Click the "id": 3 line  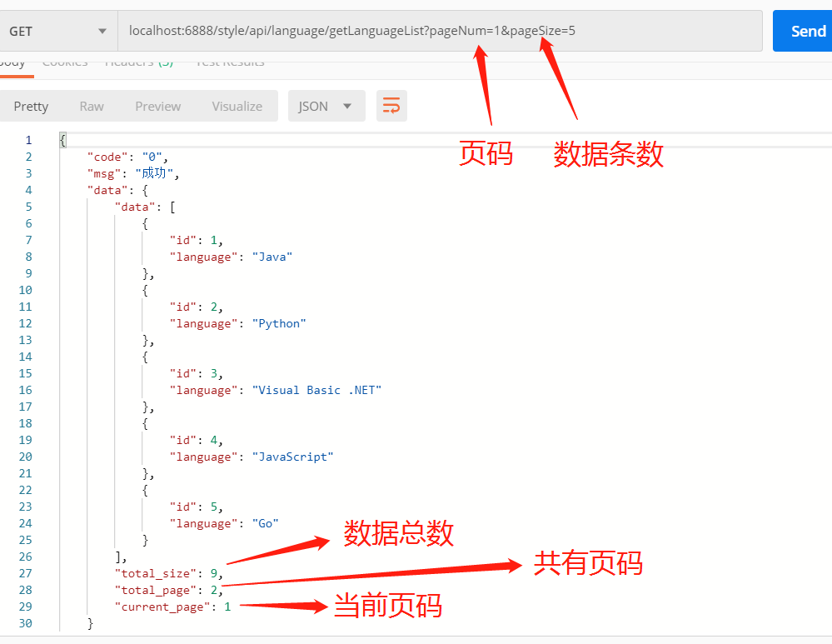pos(197,374)
